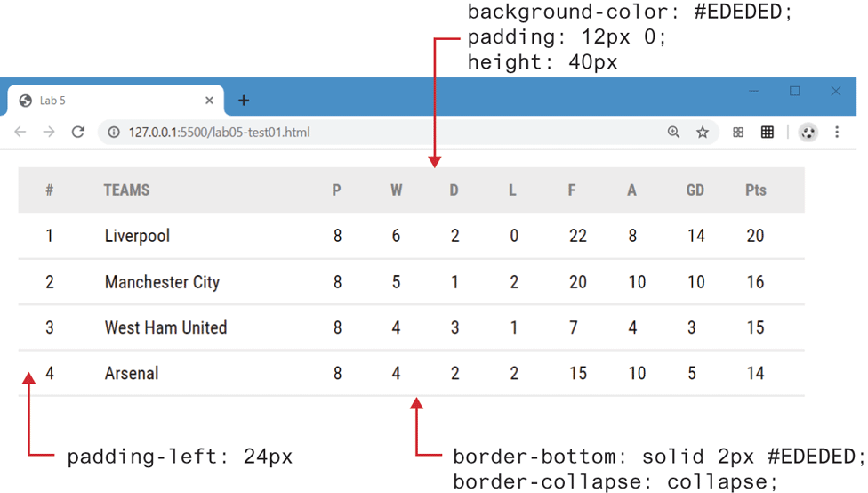Click the TEAMS column header
868x493 pixels.
pyautogui.click(x=126, y=190)
